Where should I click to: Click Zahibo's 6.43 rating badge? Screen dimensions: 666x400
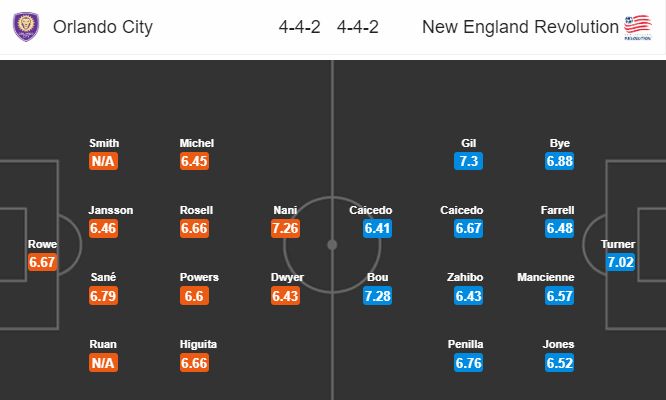pos(468,296)
